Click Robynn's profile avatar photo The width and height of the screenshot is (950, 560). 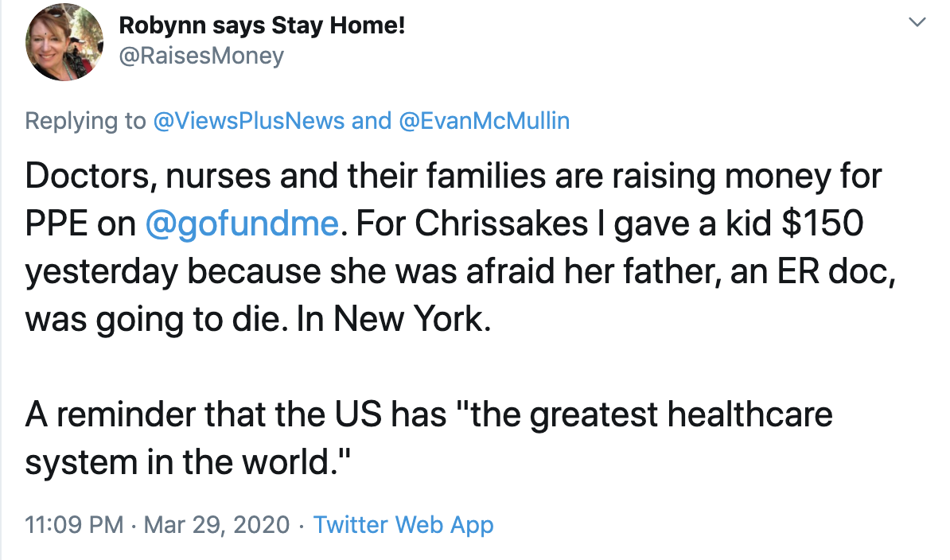[x=64, y=46]
